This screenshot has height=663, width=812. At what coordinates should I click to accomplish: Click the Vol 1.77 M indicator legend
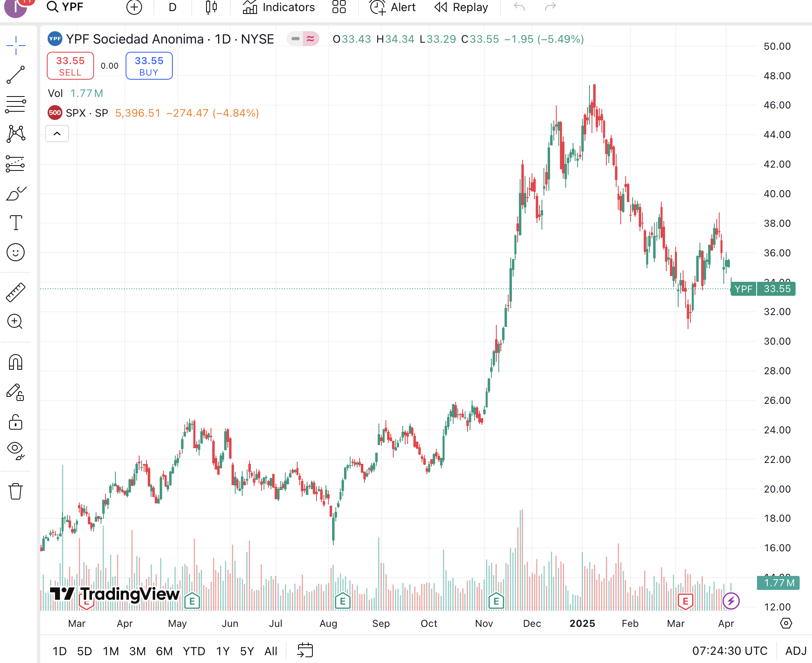(76, 93)
